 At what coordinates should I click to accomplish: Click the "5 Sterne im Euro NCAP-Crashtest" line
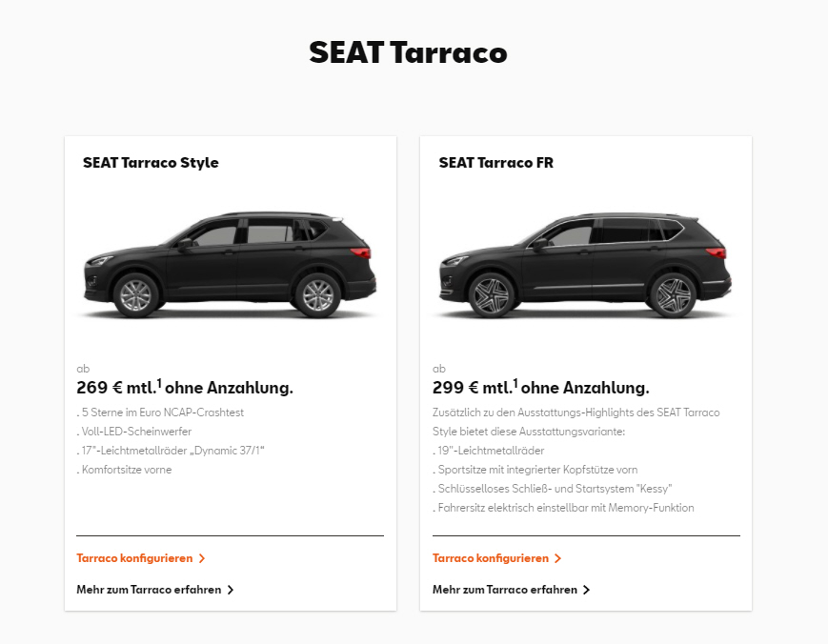(x=160, y=413)
